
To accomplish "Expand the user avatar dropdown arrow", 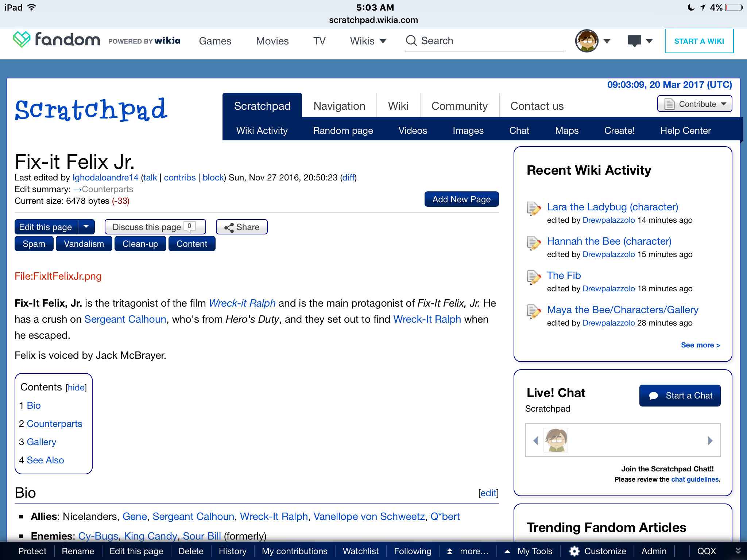I will [607, 41].
